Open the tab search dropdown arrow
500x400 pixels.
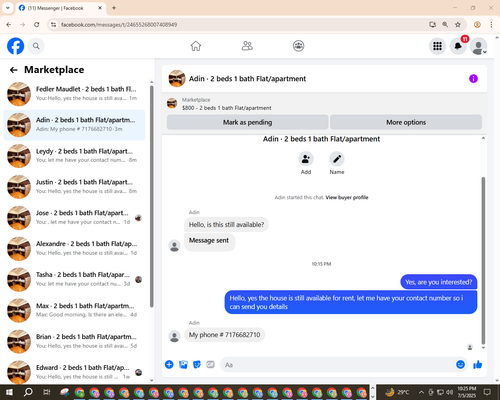coord(8,8)
